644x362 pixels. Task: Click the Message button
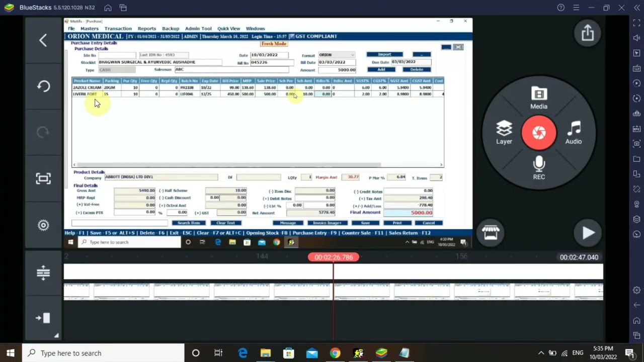287,223
